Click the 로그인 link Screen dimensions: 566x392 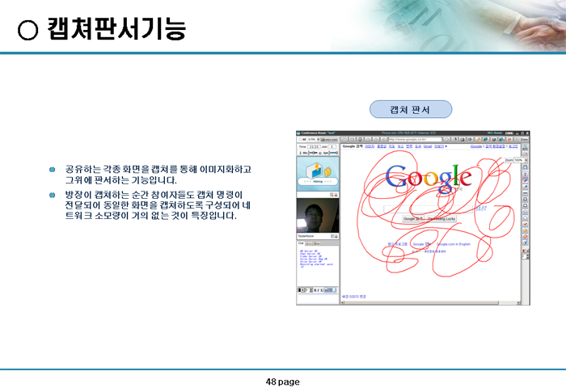513,146
